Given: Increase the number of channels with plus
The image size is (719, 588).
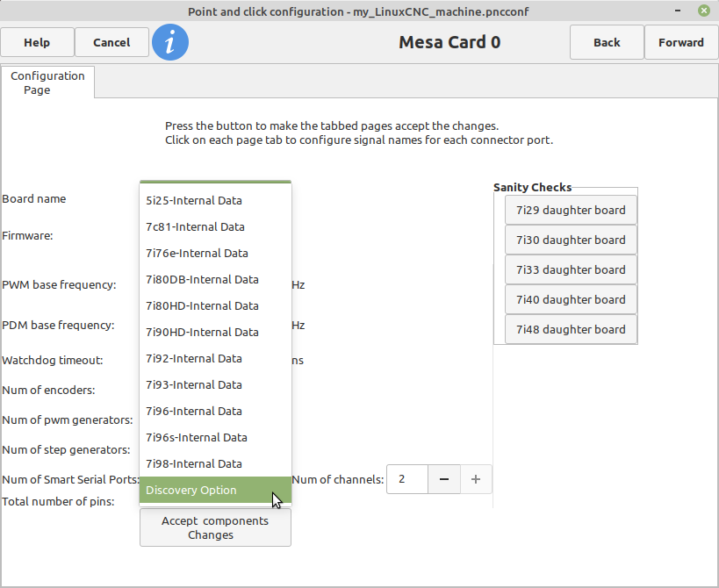Looking at the screenshot, I should click(x=476, y=479).
